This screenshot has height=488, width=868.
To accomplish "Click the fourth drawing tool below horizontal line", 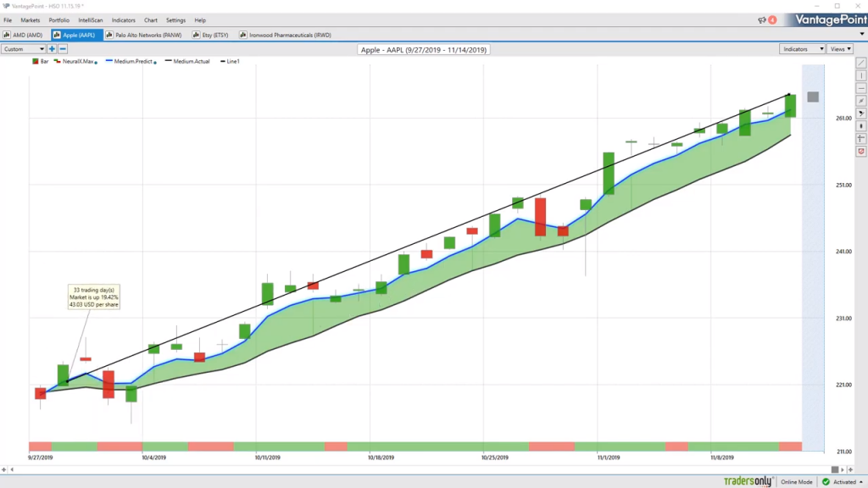I will click(x=861, y=102).
